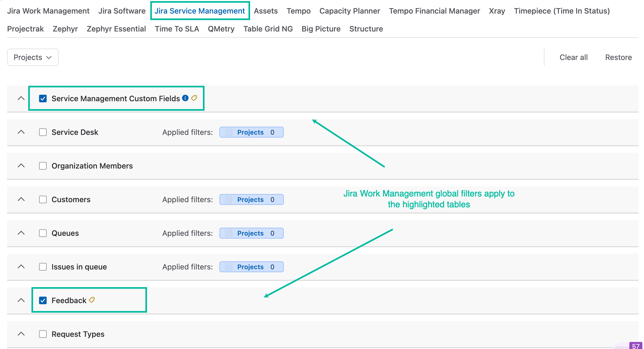Check the Request Types checkbox
644x349 pixels.
(43, 334)
